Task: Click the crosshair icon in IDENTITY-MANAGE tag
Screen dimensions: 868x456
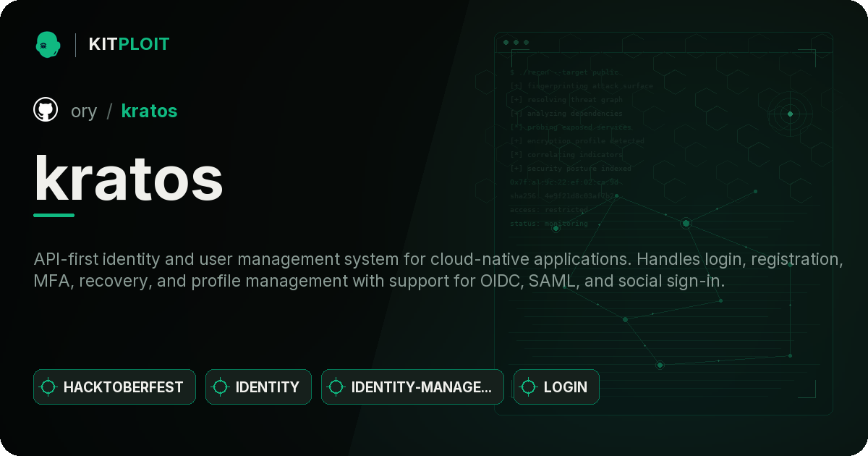Action: [x=336, y=387]
